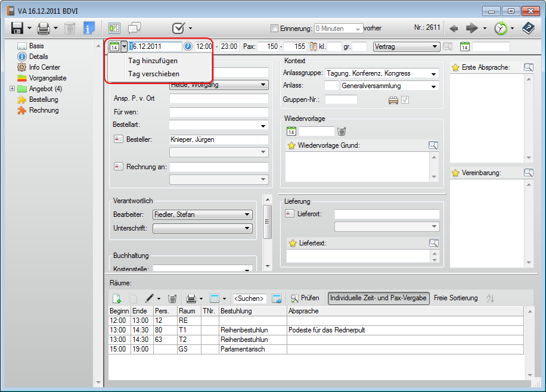This screenshot has height=392, width=546.
Task: Choose 'Tag hinzufügen' from the menu
Action: click(x=153, y=61)
